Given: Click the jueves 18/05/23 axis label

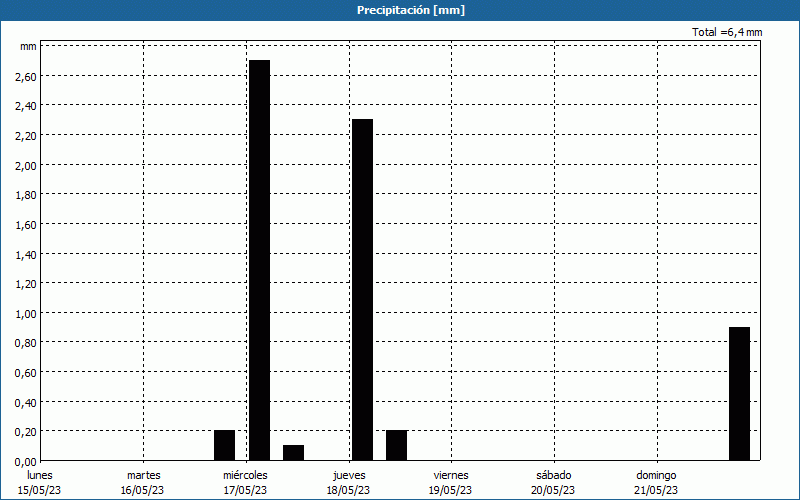Looking at the screenshot, I should coord(349,483).
